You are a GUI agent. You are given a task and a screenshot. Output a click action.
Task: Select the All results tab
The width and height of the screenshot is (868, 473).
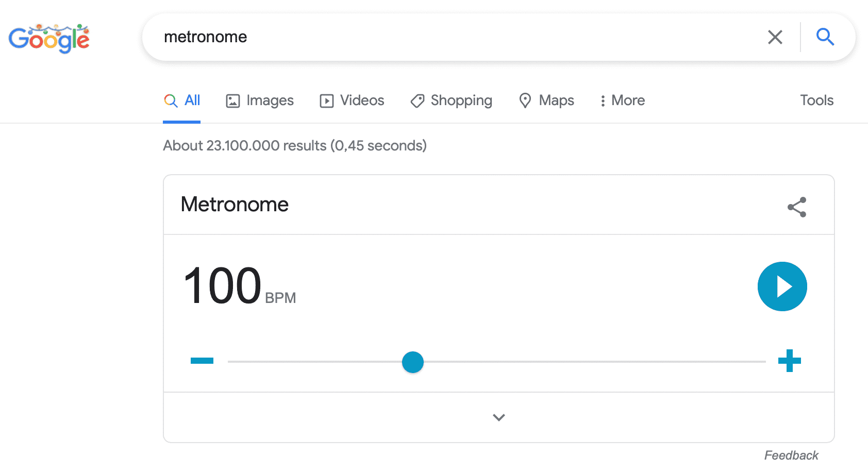click(182, 100)
